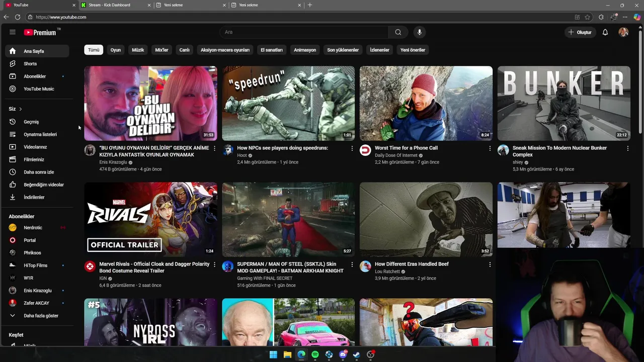
Task: Open HiTop Films channel subscription
Action: coord(37,265)
